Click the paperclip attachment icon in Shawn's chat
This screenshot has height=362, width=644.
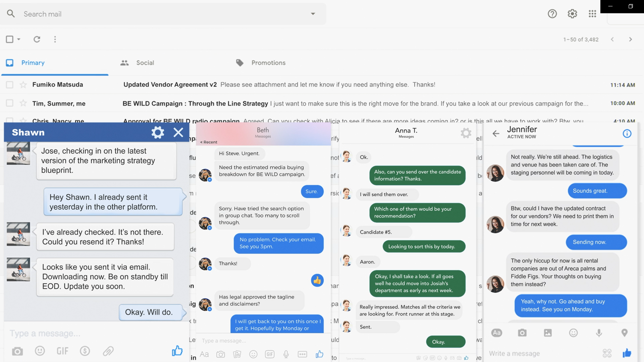(x=108, y=351)
